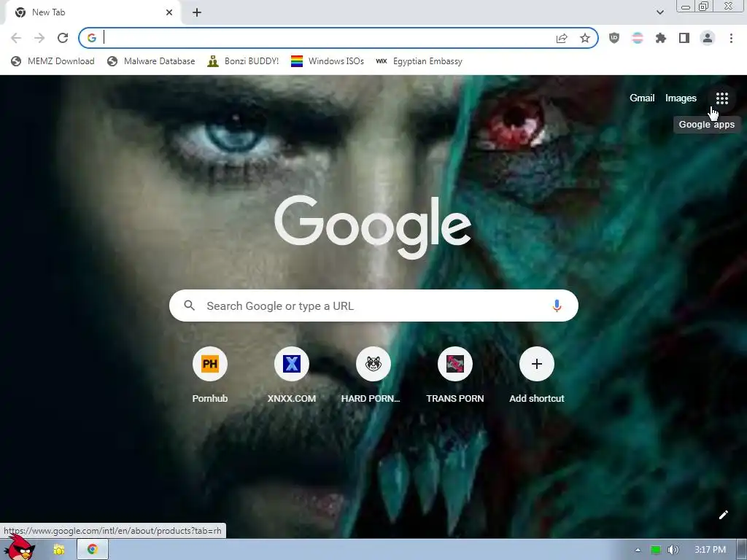The width and height of the screenshot is (747, 560).
Task: Toggle the side panel icon
Action: coord(684,38)
